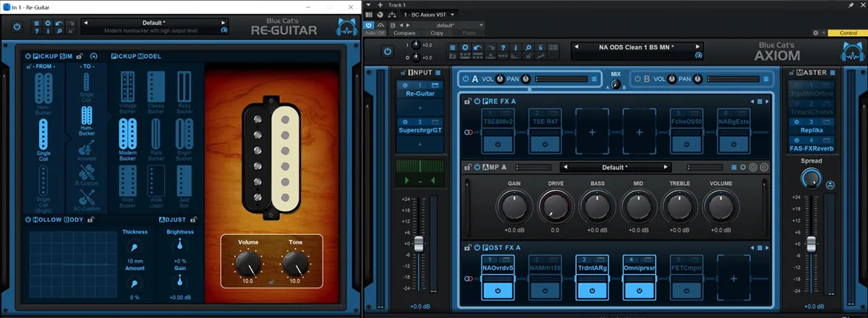The width and height of the screenshot is (868, 318).
Task: Toggle Pickup Sim power switch
Action: (28, 56)
